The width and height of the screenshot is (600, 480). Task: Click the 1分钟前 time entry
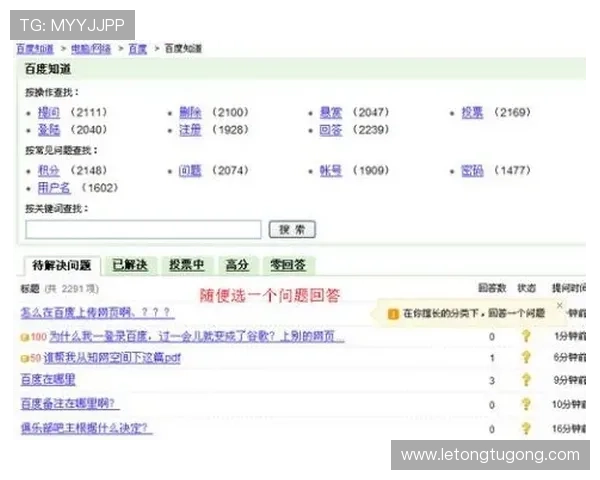[x=570, y=336]
